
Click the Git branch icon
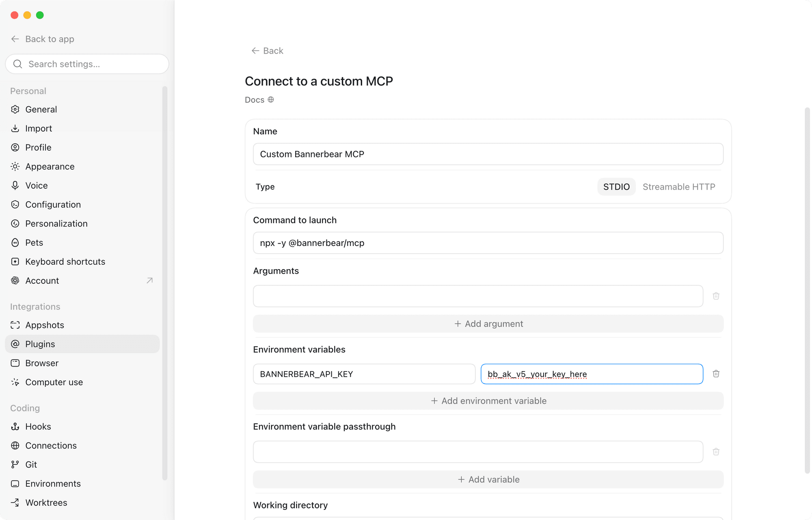coord(15,464)
